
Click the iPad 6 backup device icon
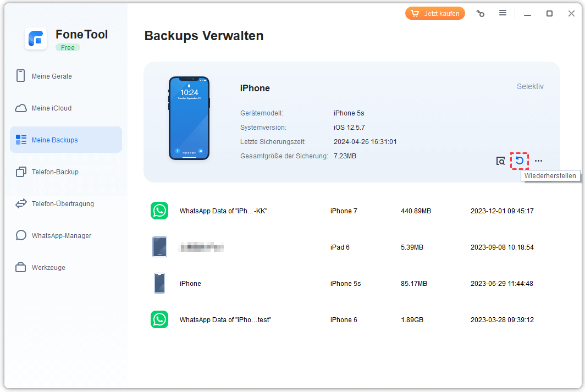click(x=159, y=247)
